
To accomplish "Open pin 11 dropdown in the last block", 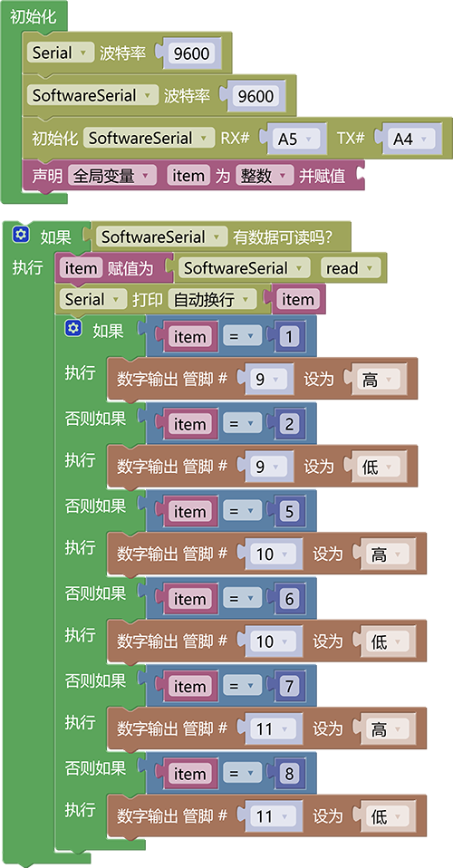I will (x=272, y=817).
